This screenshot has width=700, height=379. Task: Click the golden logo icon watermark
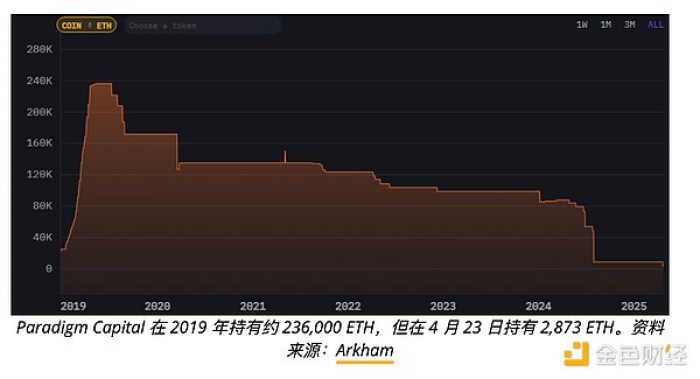click(576, 354)
